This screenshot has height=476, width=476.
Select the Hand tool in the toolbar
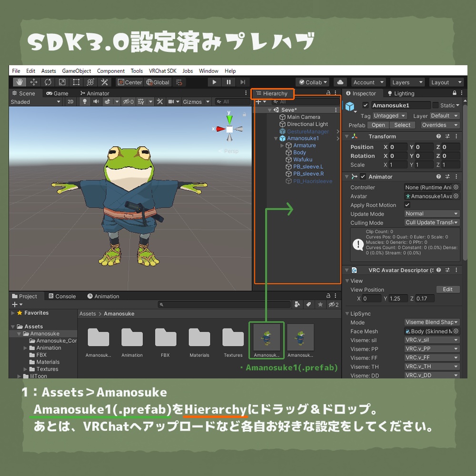19,82
